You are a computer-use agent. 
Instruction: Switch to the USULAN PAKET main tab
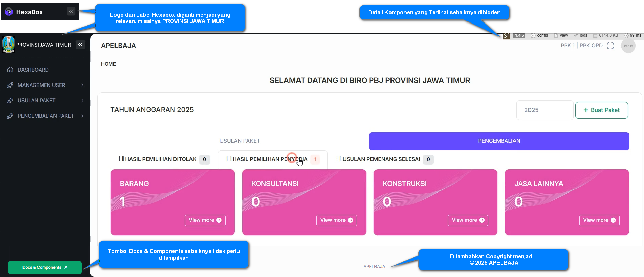[240, 141]
